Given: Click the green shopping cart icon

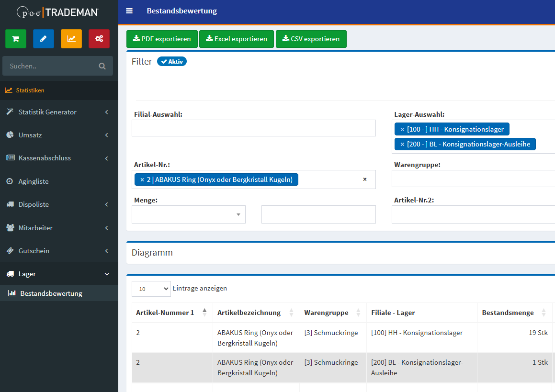Looking at the screenshot, I should pyautogui.click(x=16, y=39).
